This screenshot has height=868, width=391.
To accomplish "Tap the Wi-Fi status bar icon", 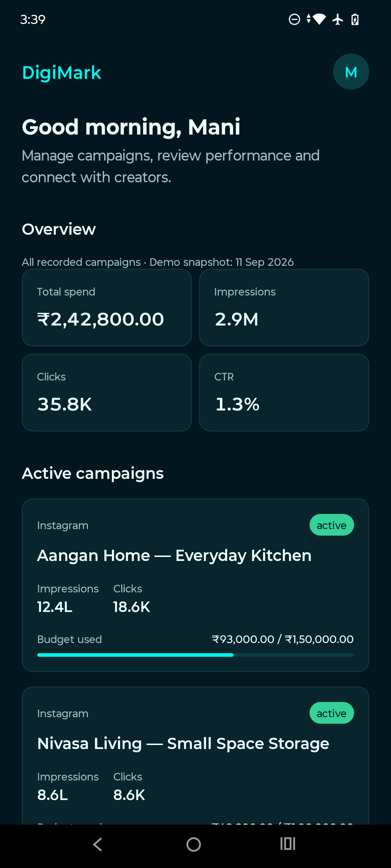I will point(319,19).
